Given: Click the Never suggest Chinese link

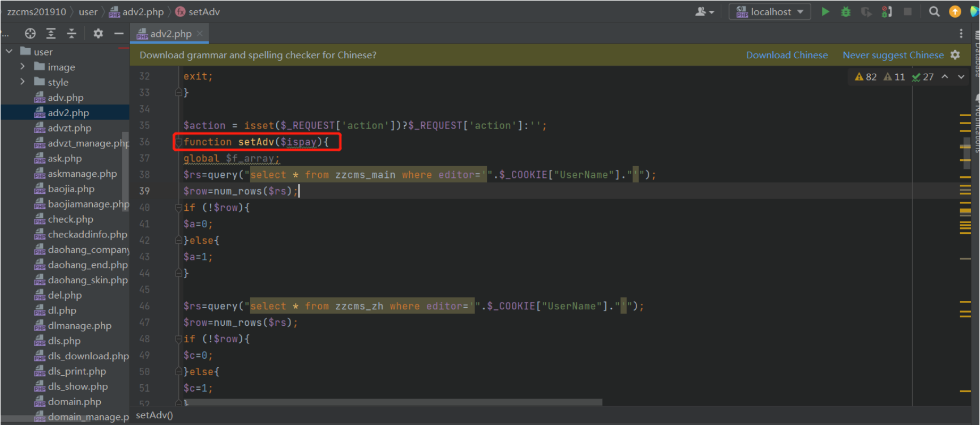Looking at the screenshot, I should tap(893, 55).
